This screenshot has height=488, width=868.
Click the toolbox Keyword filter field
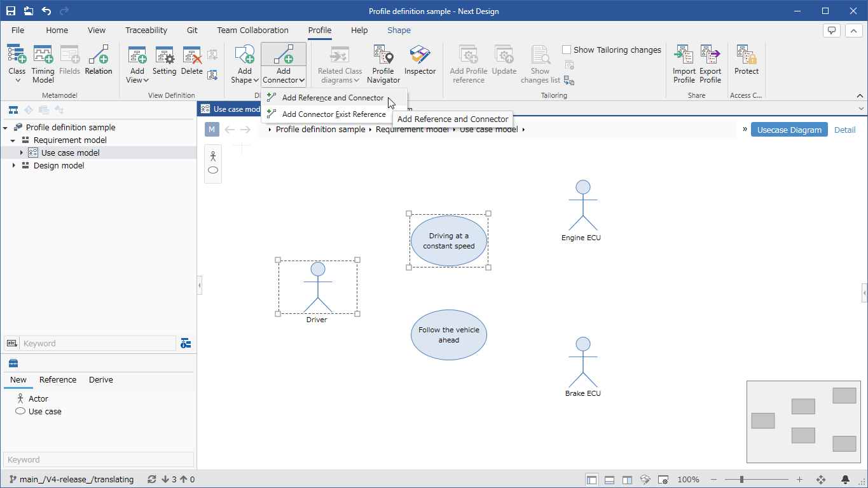point(99,459)
